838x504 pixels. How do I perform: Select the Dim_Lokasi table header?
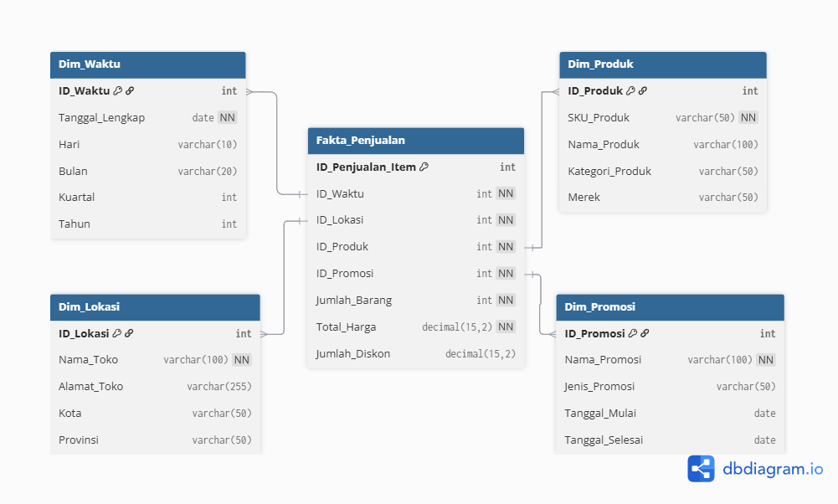[x=155, y=307]
